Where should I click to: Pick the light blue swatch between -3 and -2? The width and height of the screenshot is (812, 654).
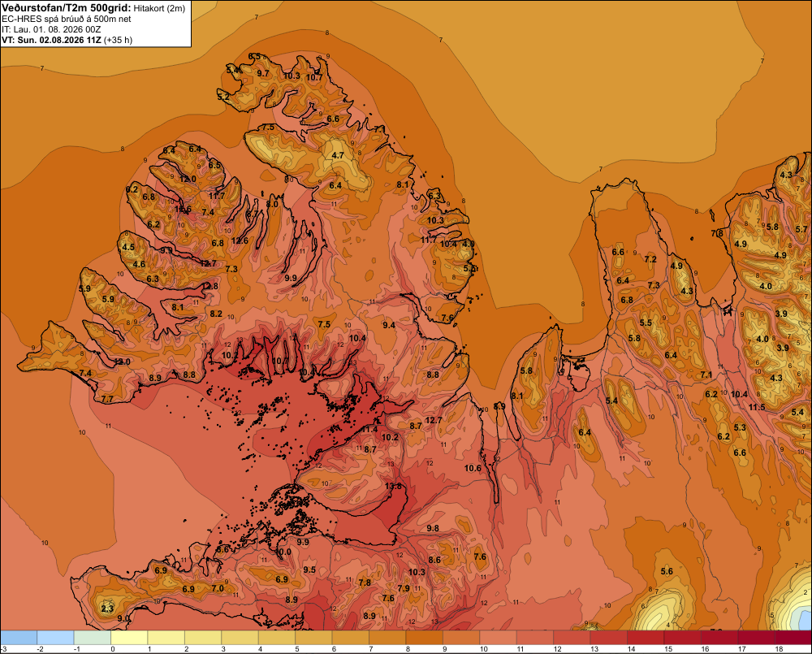(x=19, y=637)
